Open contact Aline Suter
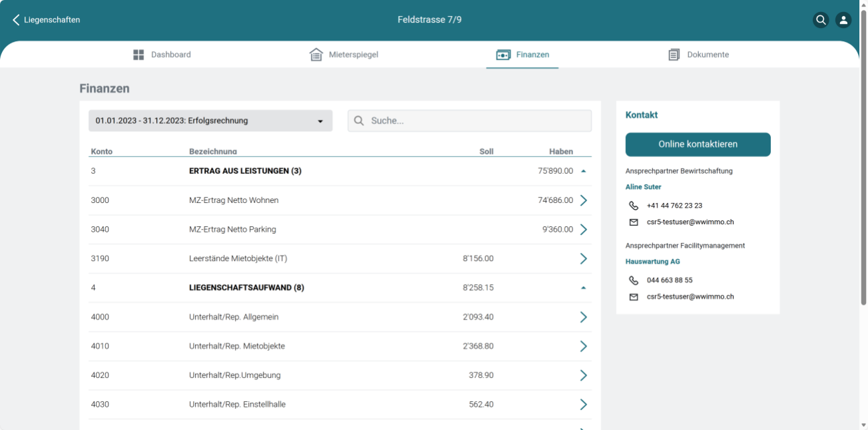 pyautogui.click(x=644, y=187)
